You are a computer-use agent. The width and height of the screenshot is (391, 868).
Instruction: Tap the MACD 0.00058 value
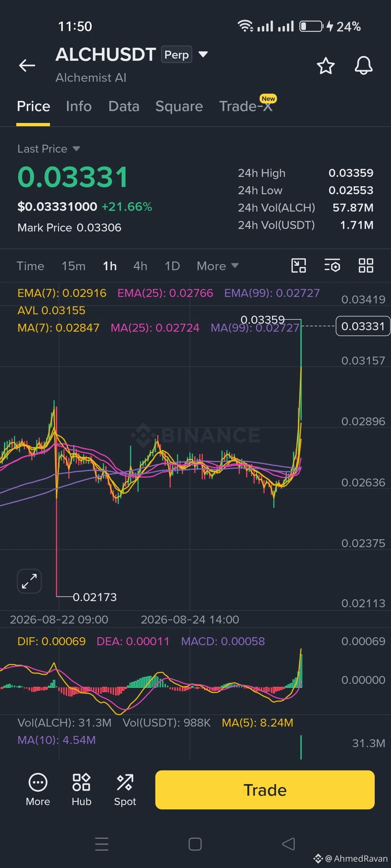pos(223,641)
